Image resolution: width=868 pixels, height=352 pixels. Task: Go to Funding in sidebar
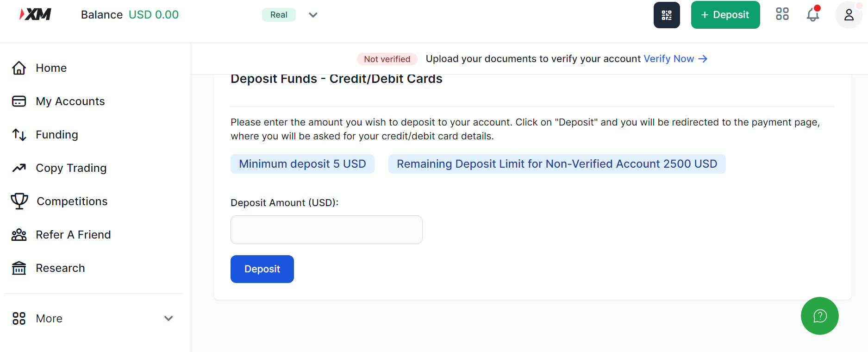[x=57, y=135]
